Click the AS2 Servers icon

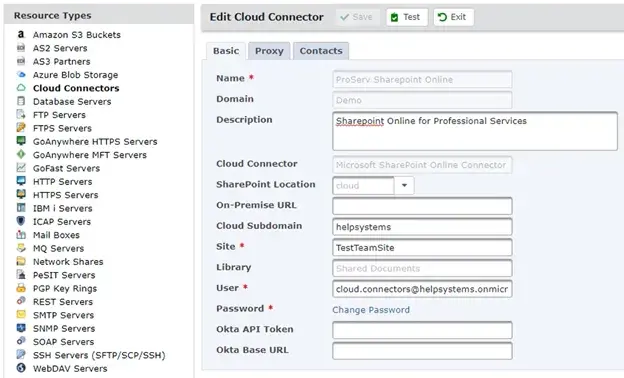click(21, 48)
